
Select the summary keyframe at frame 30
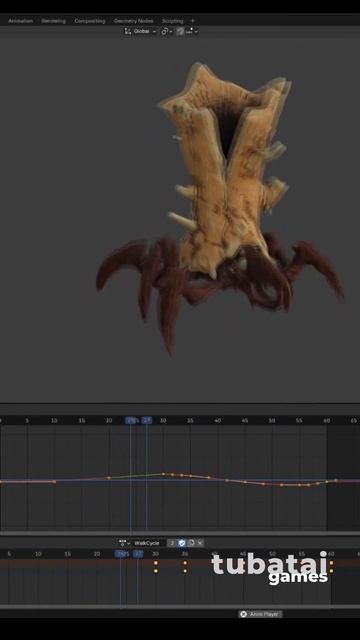(156, 563)
